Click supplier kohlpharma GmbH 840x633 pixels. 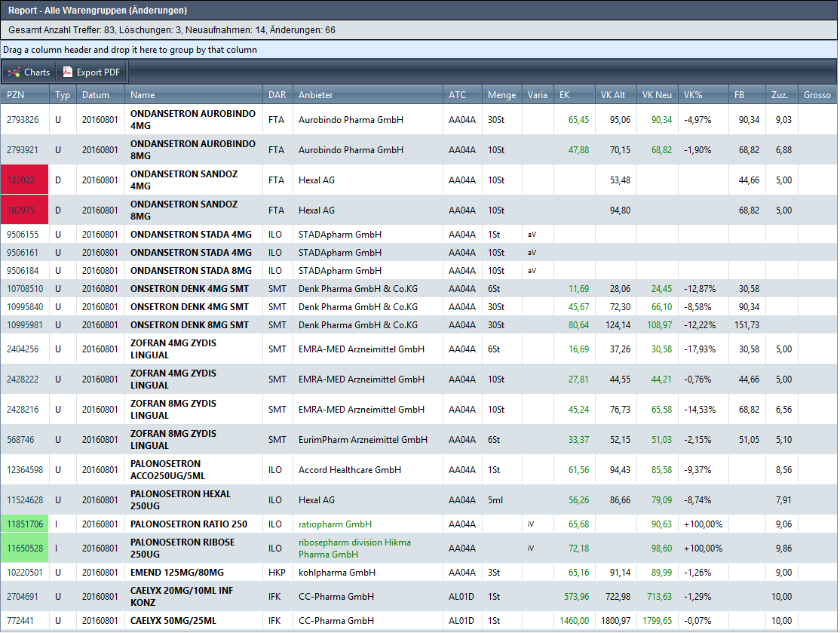[337, 573]
